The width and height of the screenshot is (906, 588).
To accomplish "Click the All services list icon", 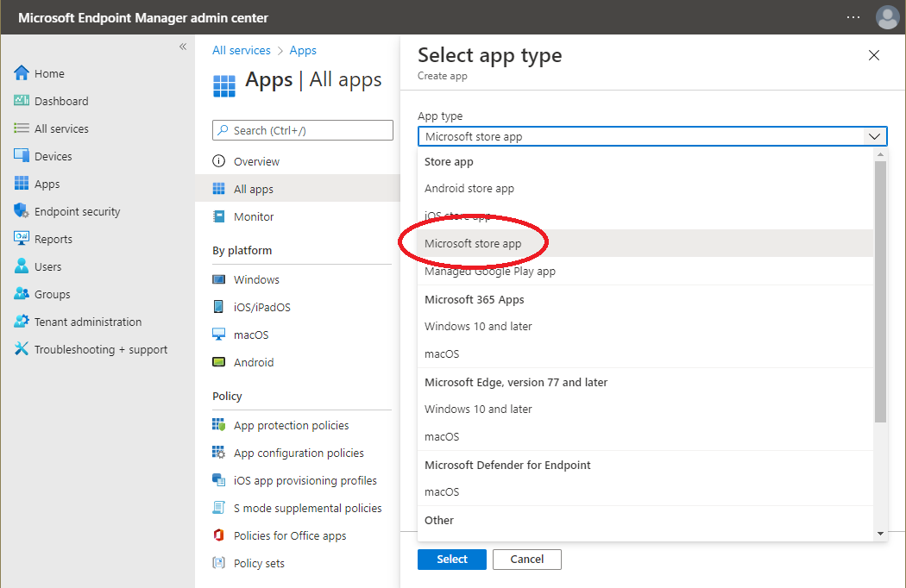I will tap(22, 128).
